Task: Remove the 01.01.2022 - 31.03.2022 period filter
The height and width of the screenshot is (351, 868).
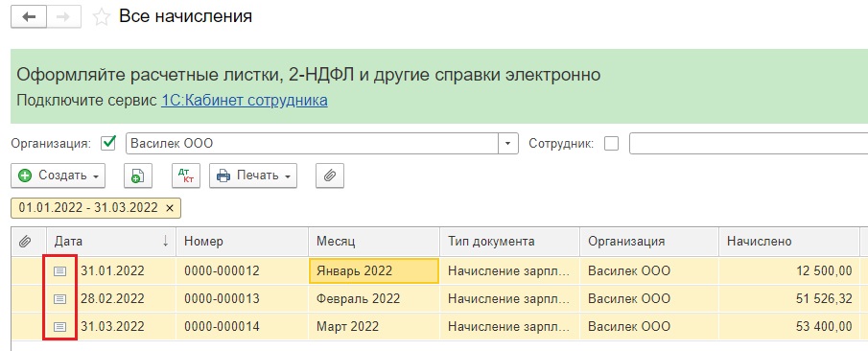Action: point(170,207)
